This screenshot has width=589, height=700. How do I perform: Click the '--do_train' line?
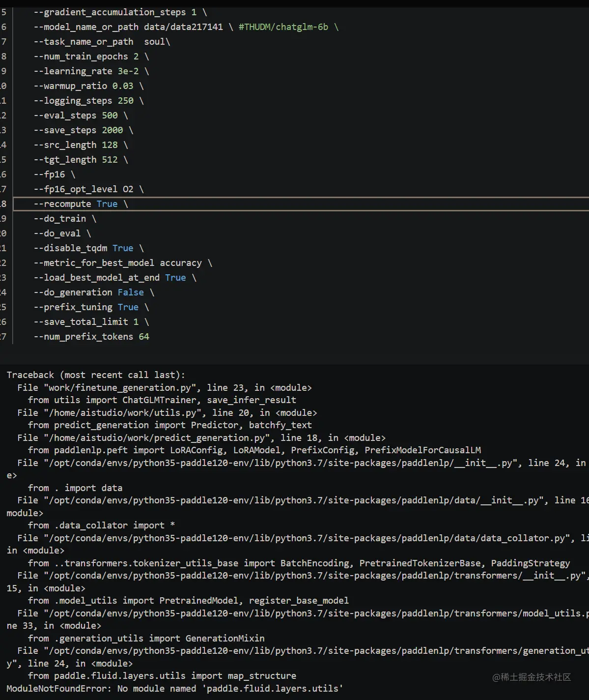pyautogui.click(x=65, y=218)
